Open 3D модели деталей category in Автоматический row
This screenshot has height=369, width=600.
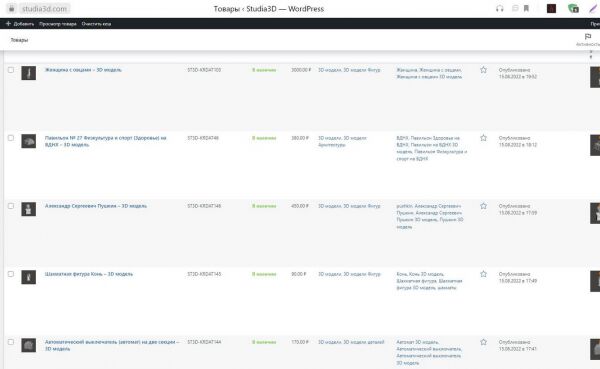click(x=364, y=342)
